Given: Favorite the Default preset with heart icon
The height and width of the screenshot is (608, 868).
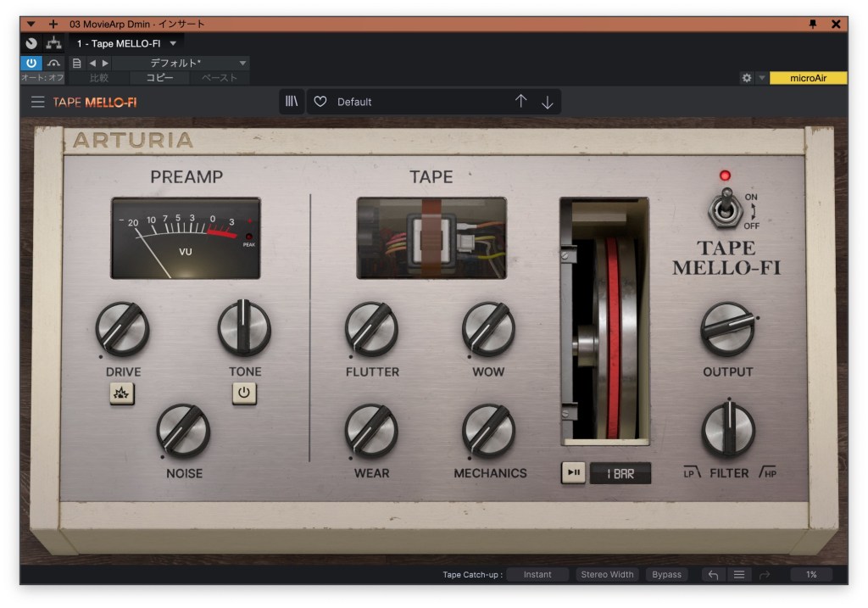Looking at the screenshot, I should point(320,102).
